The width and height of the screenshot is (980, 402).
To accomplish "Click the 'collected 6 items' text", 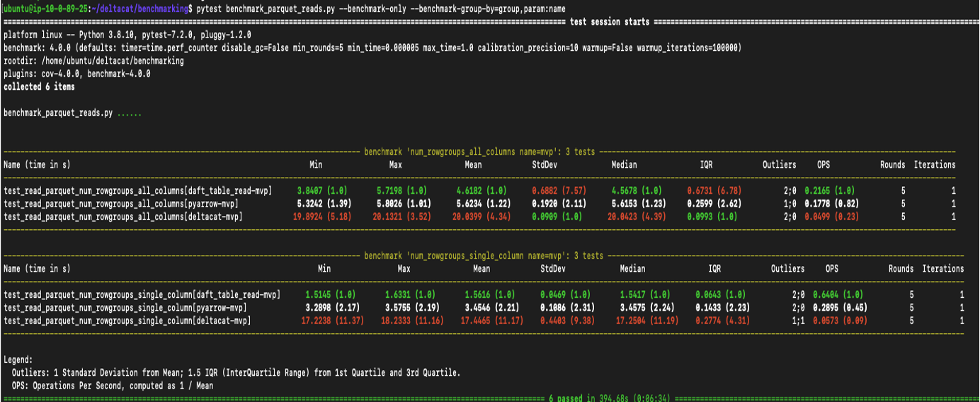I will 39,87.
